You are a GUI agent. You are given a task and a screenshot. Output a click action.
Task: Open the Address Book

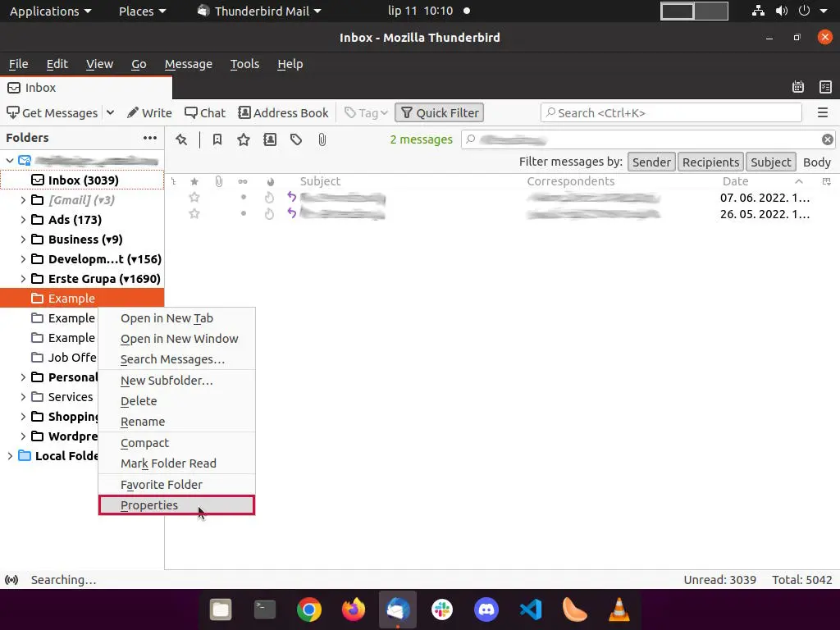(x=283, y=113)
